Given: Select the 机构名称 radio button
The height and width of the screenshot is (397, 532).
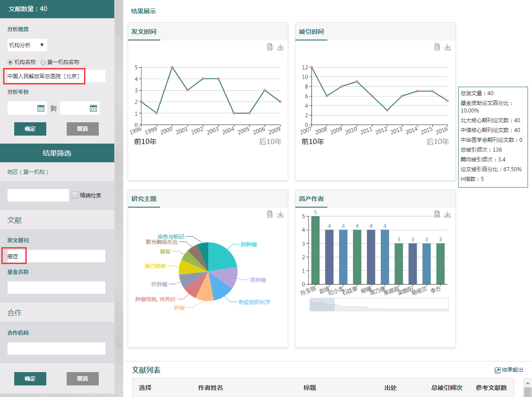Looking at the screenshot, I should pyautogui.click(x=11, y=62).
